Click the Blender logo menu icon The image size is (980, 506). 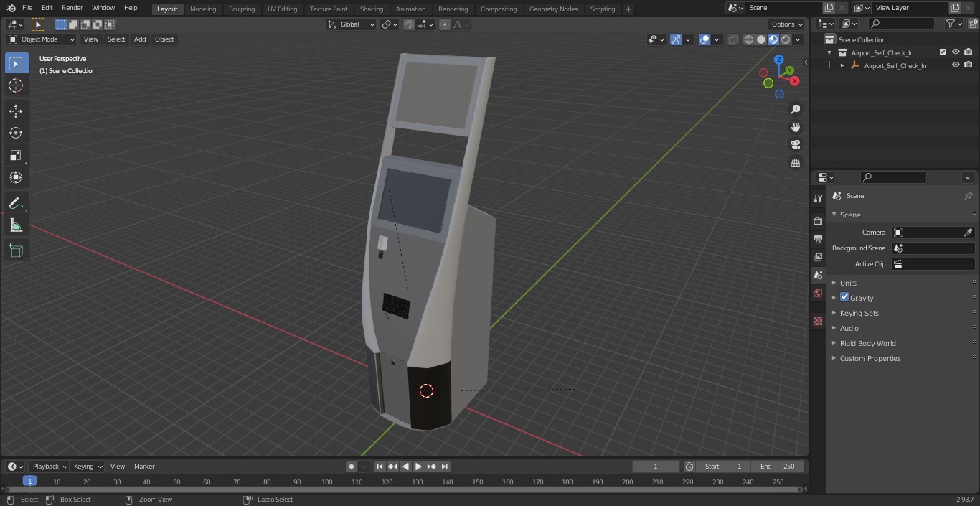coord(11,8)
